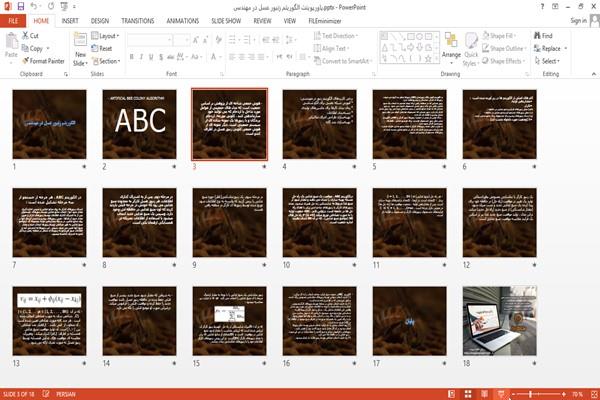This screenshot has height=400, width=600.
Task: Open the Replace options arrow
Action: pyautogui.click(x=566, y=48)
